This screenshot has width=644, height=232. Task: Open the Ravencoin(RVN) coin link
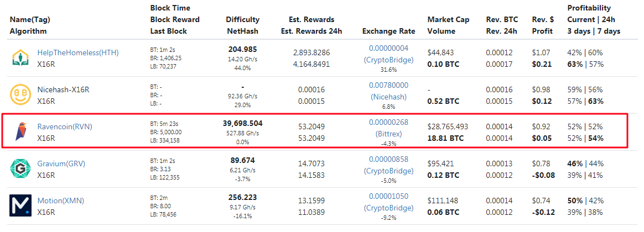(64, 126)
